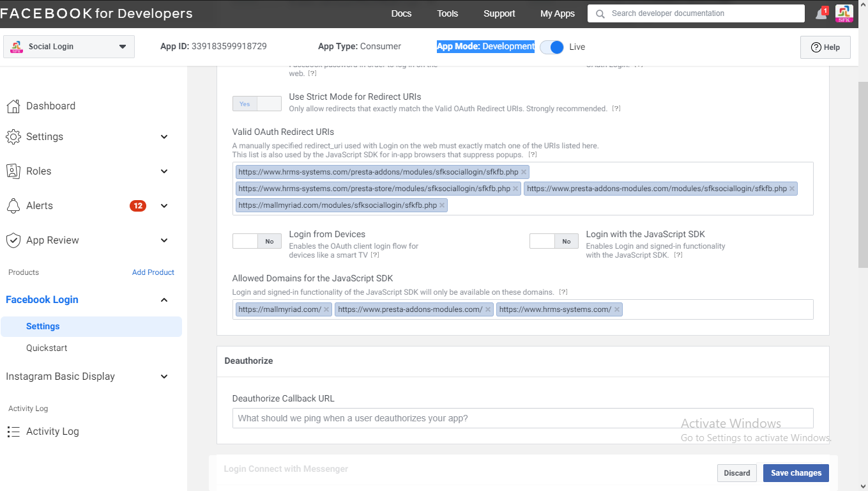The image size is (868, 491).
Task: Expand the Instagram Basic Display section
Action: coord(164,377)
